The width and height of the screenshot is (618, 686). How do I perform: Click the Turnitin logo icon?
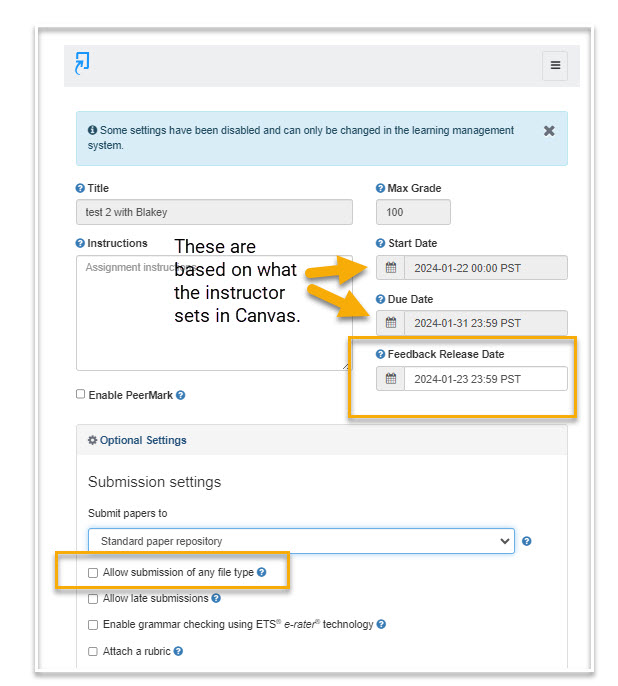82,63
